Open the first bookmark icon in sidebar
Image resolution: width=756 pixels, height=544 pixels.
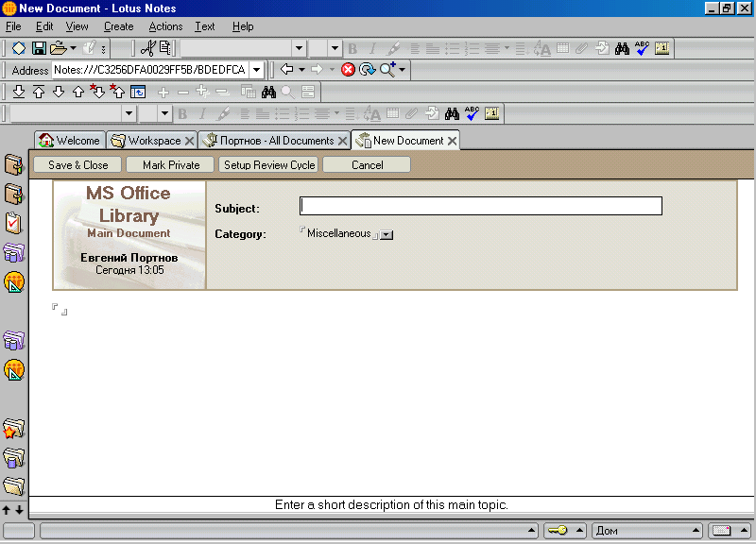click(13, 164)
